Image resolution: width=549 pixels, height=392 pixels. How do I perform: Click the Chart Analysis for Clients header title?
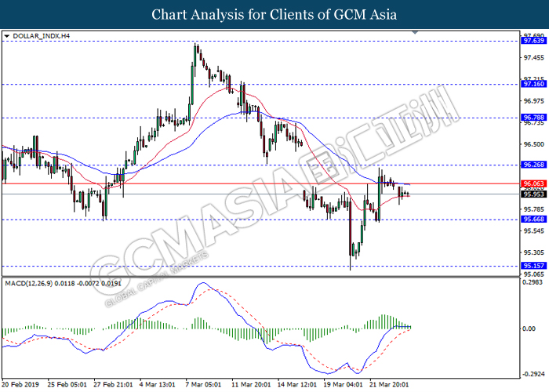point(274,15)
